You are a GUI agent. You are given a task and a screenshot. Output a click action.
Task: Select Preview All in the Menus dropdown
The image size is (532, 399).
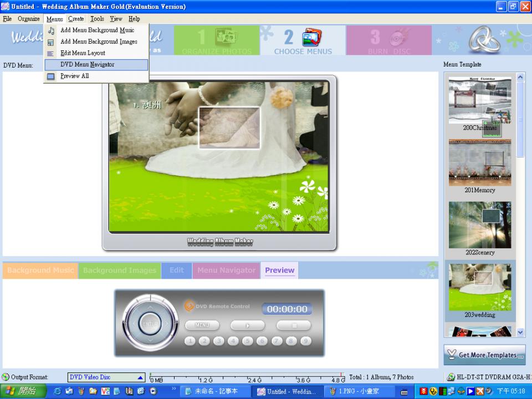74,76
